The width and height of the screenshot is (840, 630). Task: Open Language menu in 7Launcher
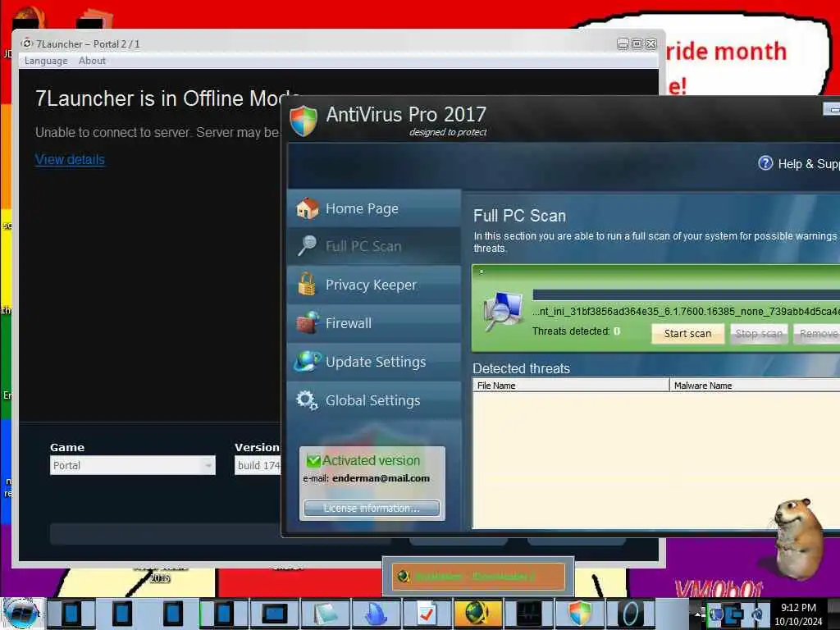[46, 61]
